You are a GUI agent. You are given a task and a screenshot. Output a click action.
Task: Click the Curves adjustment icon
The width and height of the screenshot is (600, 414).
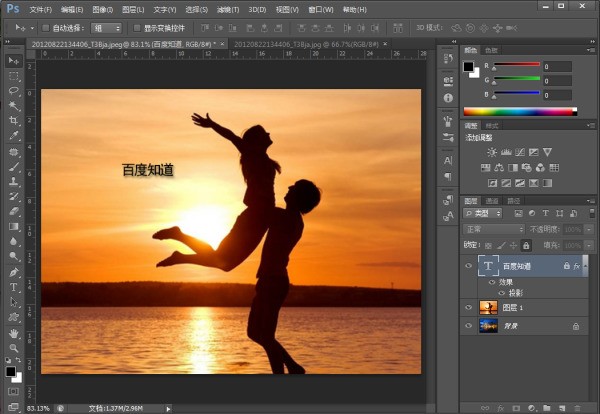(520, 152)
